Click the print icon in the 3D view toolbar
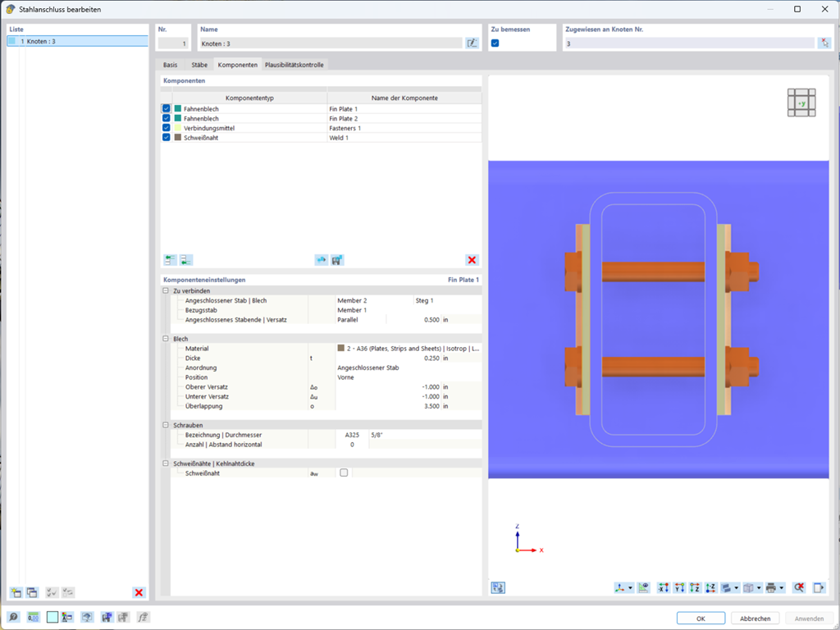This screenshot has height=630, width=840. (x=771, y=587)
